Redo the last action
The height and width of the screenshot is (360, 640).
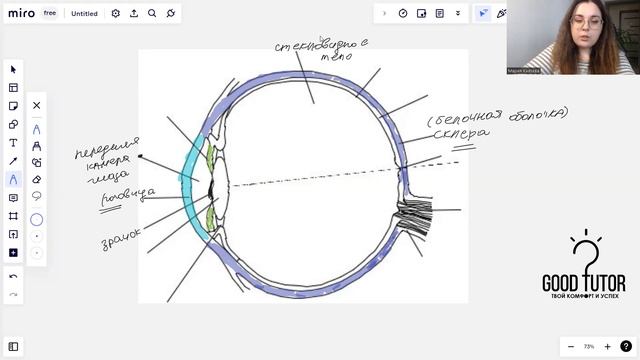(x=13, y=295)
